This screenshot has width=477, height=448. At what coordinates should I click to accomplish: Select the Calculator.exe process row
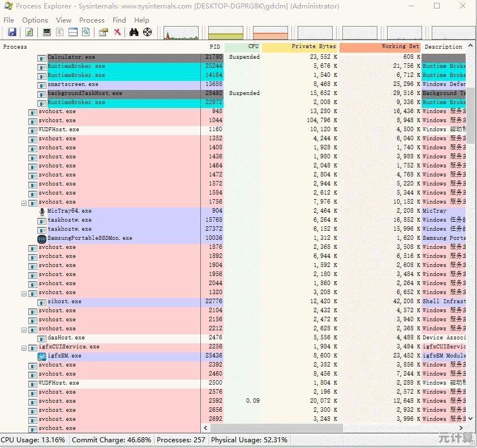(x=71, y=57)
